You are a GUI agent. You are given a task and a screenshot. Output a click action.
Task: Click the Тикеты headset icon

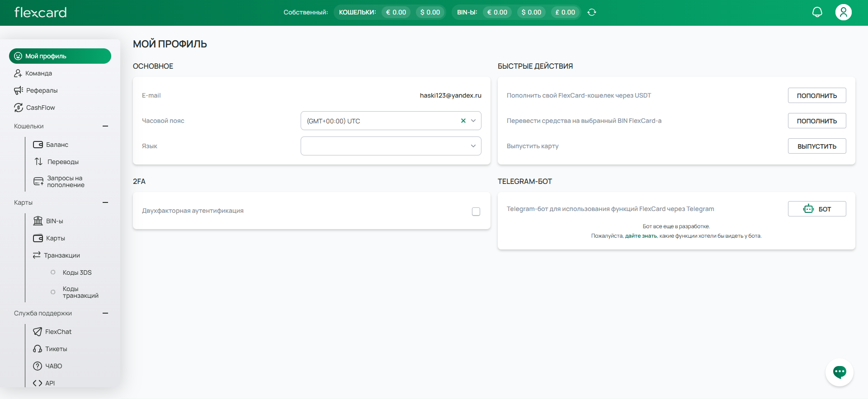38,349
